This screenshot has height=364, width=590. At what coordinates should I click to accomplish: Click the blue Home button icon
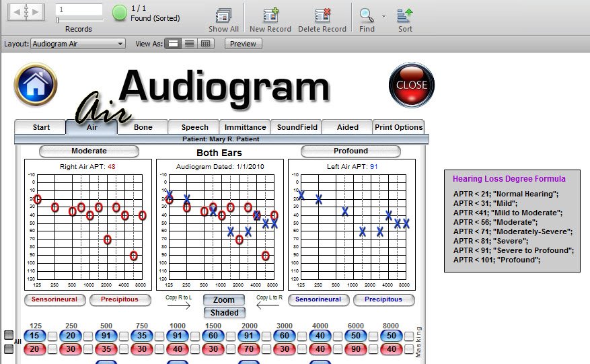pyautogui.click(x=36, y=84)
